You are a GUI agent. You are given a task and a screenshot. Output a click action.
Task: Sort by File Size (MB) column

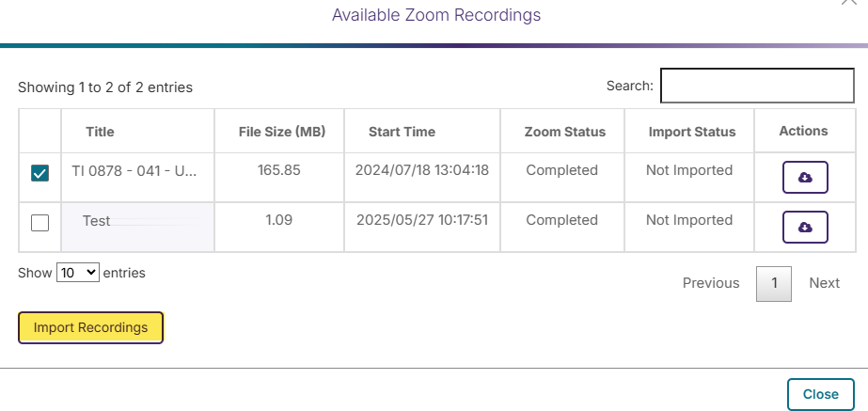282,132
